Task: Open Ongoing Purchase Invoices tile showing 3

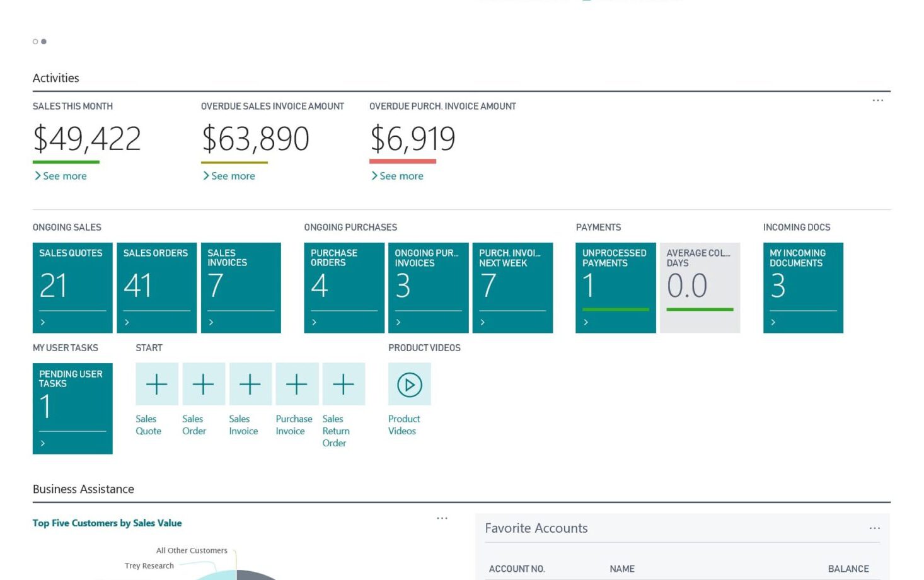Action: 429,287
